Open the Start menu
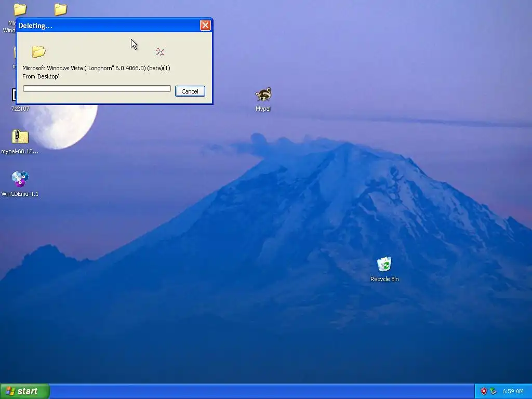532x399 pixels. (x=25, y=391)
